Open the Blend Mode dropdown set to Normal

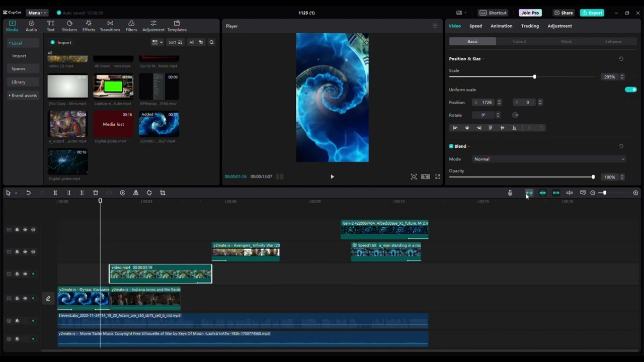pyautogui.click(x=549, y=159)
